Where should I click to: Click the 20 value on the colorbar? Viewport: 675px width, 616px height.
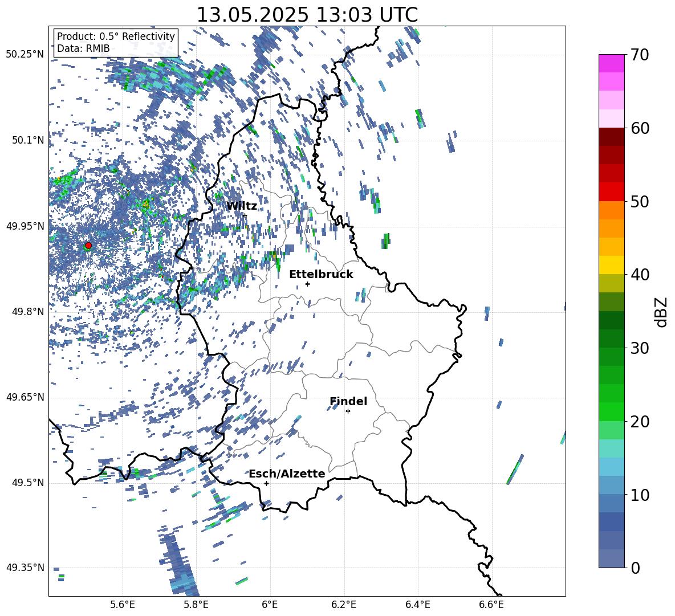pyautogui.click(x=640, y=422)
